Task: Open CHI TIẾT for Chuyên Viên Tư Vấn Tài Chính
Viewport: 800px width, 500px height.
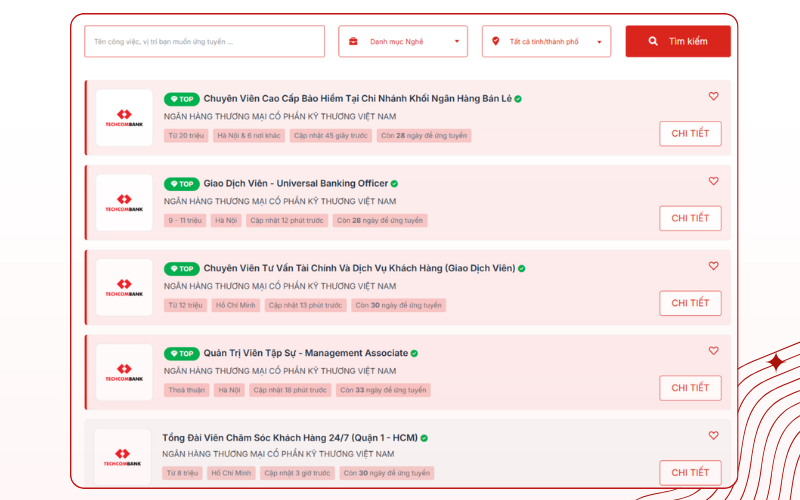Action: point(690,303)
